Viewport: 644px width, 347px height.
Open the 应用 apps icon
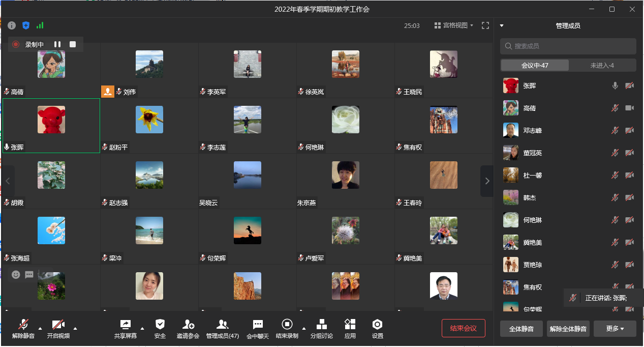coord(350,325)
